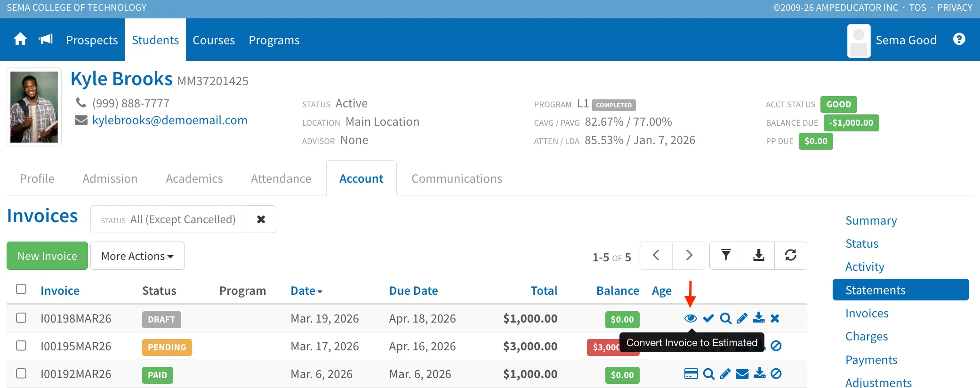The width and height of the screenshot is (980, 388).
Task: Create a New Invoice
Action: (47, 256)
